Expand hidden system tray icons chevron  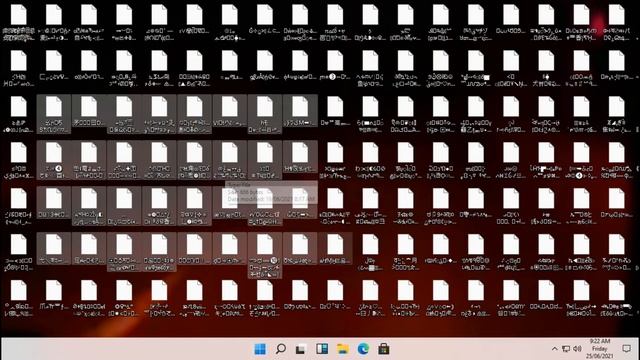pos(554,349)
